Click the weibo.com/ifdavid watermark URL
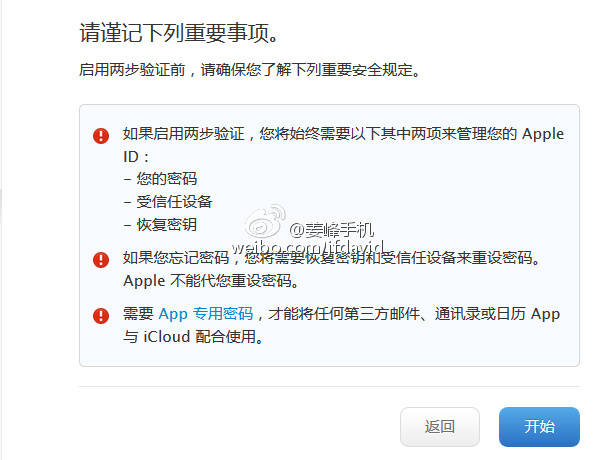 pos(308,247)
